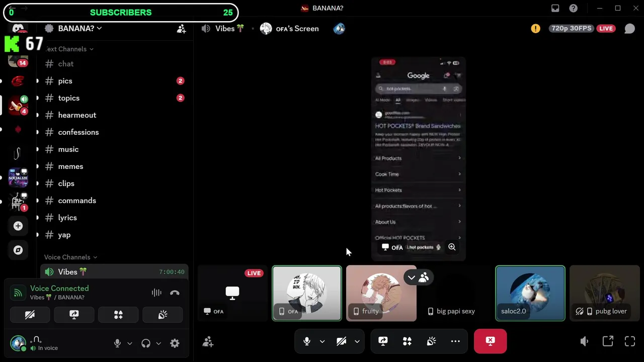Open the chat text channel
Viewport: 644px width, 362px height.
(x=114, y=64)
